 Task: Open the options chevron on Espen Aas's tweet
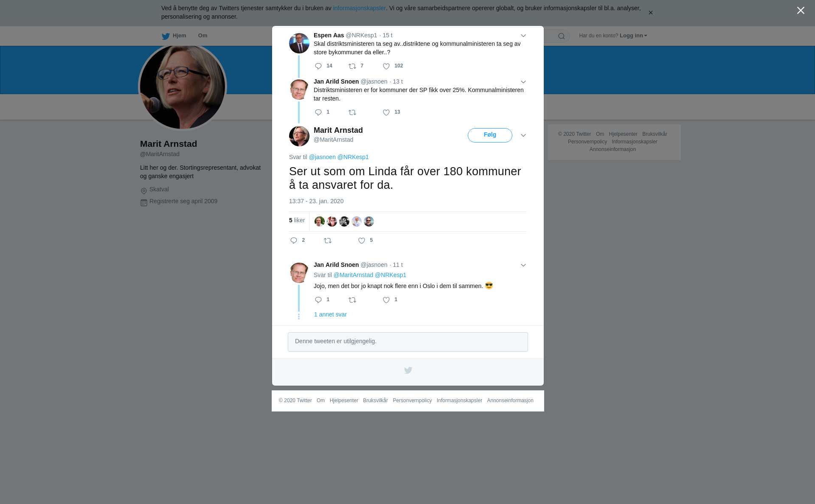(x=523, y=36)
